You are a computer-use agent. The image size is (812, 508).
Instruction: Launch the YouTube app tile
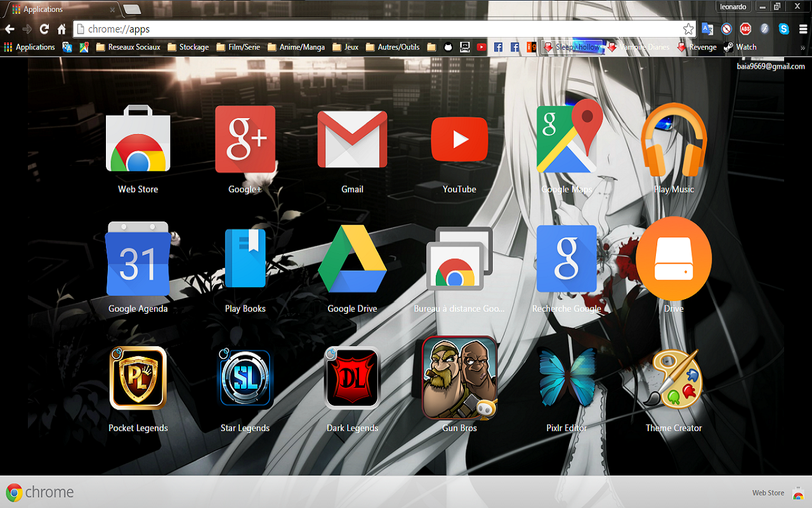tap(459, 140)
